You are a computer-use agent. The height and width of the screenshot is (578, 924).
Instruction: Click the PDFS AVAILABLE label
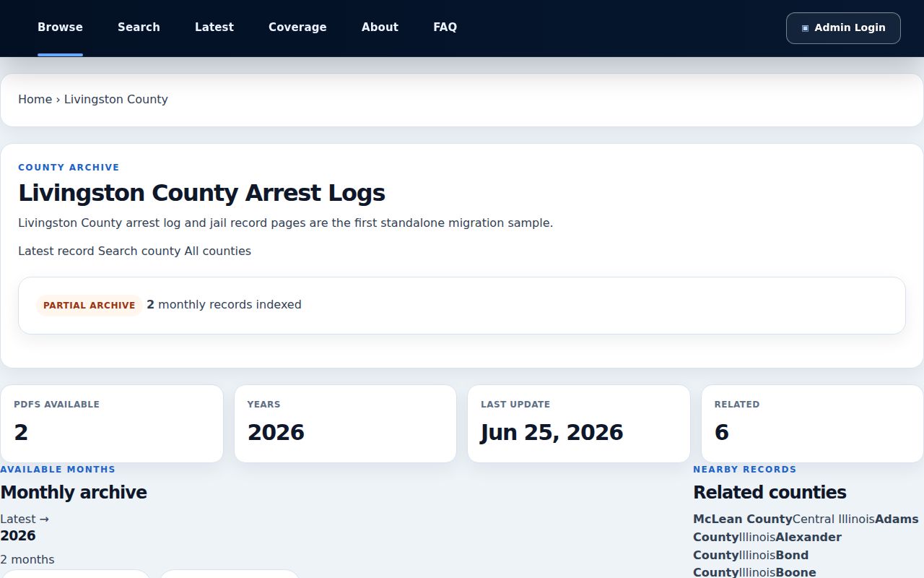(56, 405)
